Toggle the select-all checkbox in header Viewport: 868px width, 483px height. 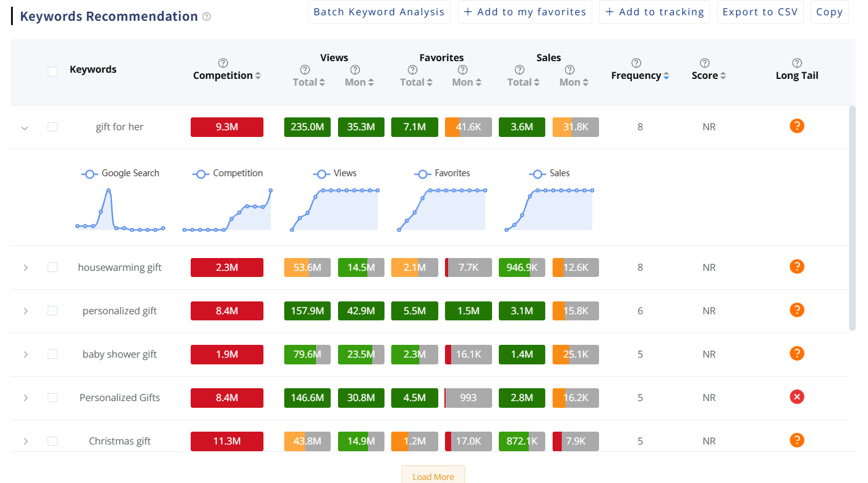click(53, 71)
